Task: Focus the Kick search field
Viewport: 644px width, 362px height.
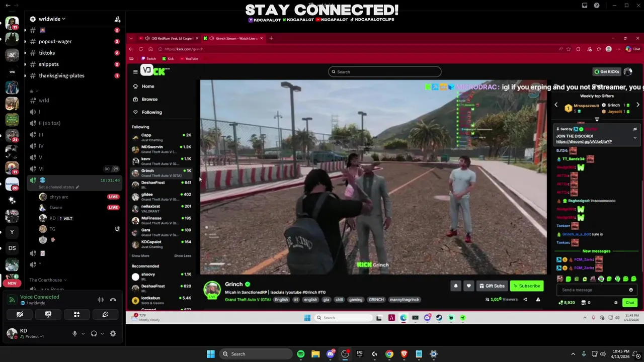Action: [x=385, y=72]
